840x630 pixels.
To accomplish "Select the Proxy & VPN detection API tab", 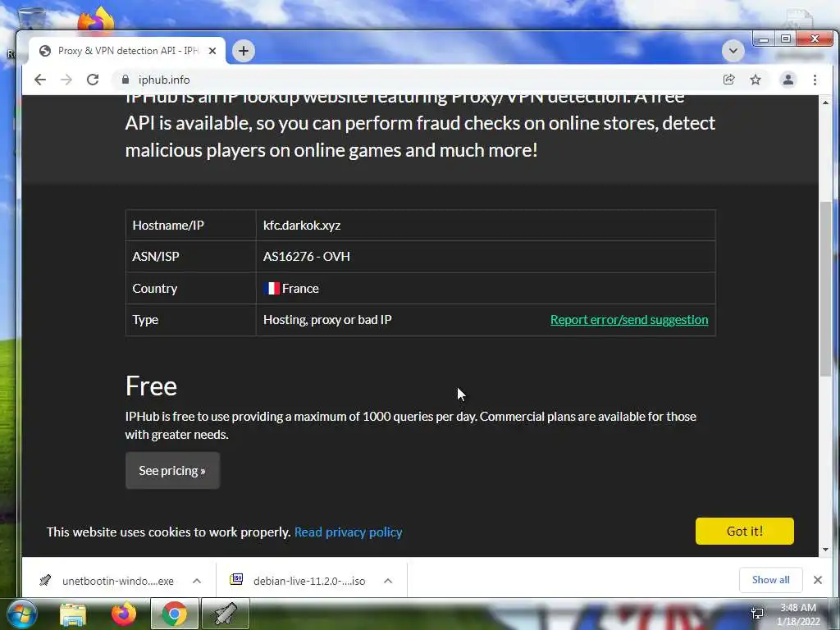I will [x=127, y=51].
